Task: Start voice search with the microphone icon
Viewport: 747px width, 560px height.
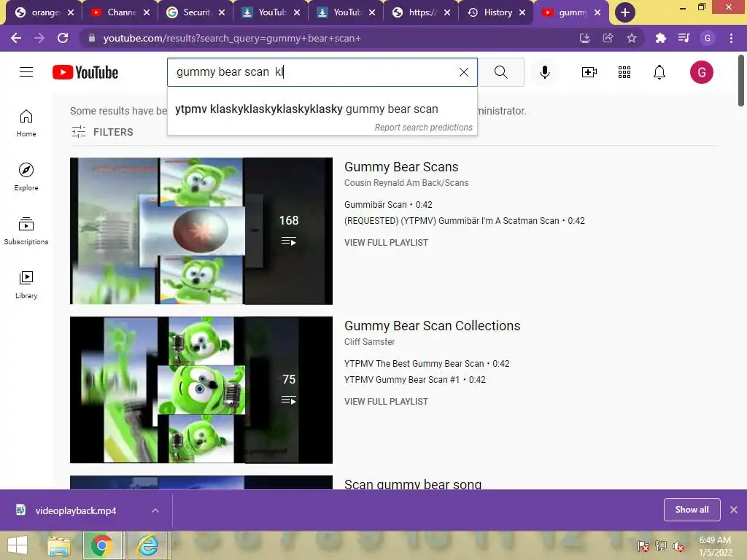Action: [544, 72]
